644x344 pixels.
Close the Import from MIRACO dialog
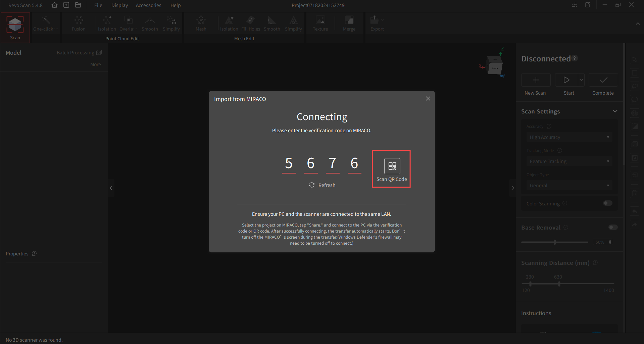[x=428, y=99]
